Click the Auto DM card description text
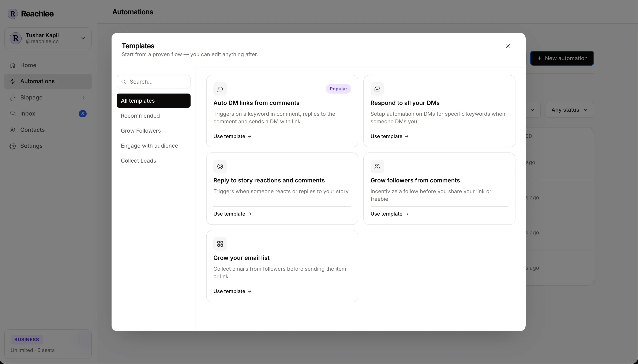The width and height of the screenshot is (638, 364). (x=274, y=118)
